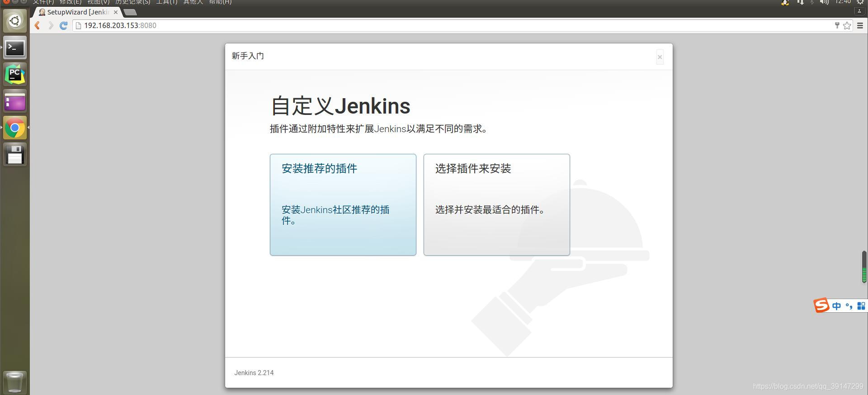Choose 安装推荐的插件 option
Screen dimensions: 868x395
click(343, 205)
